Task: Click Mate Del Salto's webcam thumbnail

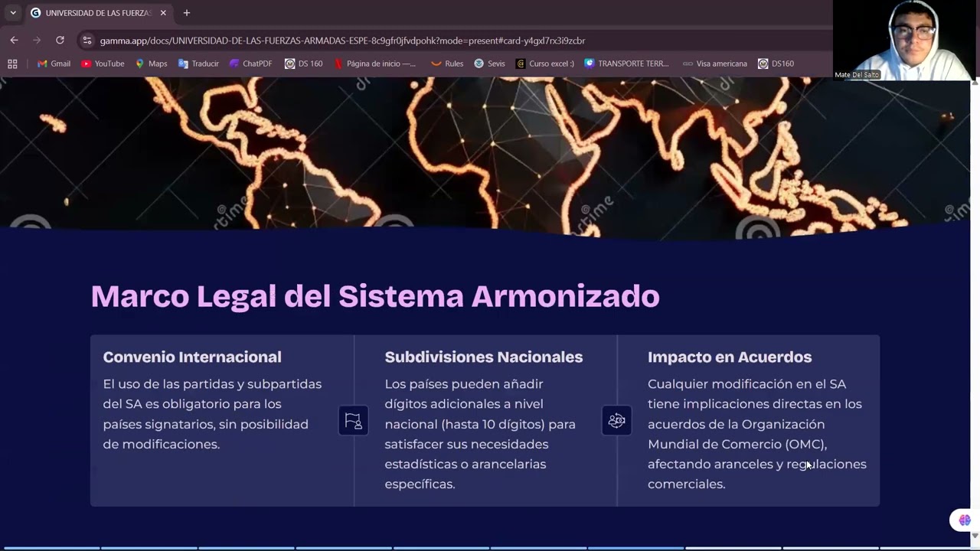Action: click(x=906, y=40)
